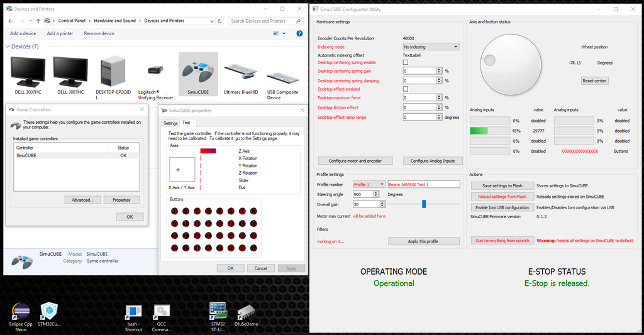Click OK in SimuCUBE properties dialog
Screen dimensions: 644x335
(x=230, y=268)
